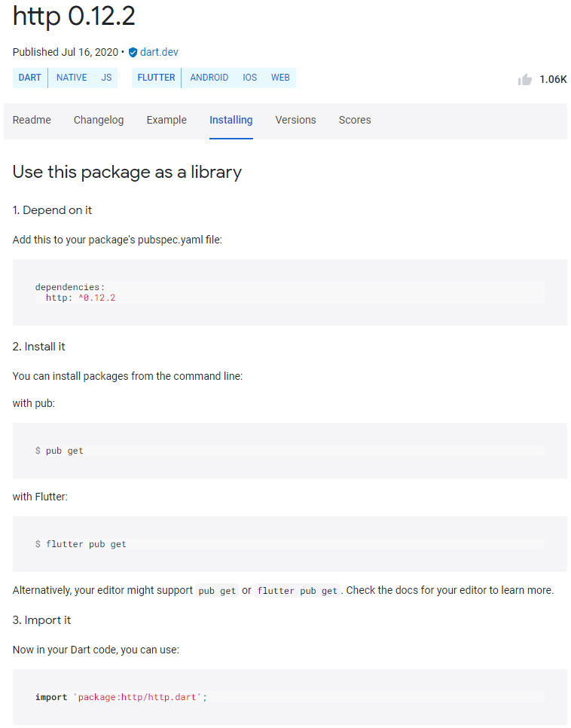Click the 1.06K likes count
This screenshot has height=728, width=571.
click(553, 79)
